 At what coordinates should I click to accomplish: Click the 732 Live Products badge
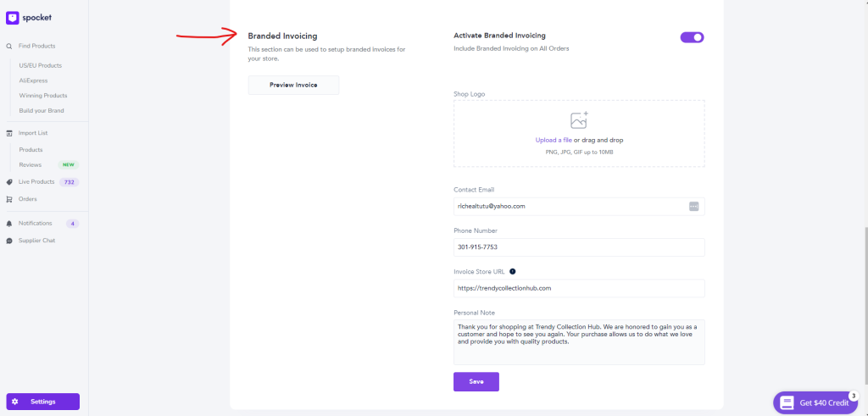coord(70,182)
